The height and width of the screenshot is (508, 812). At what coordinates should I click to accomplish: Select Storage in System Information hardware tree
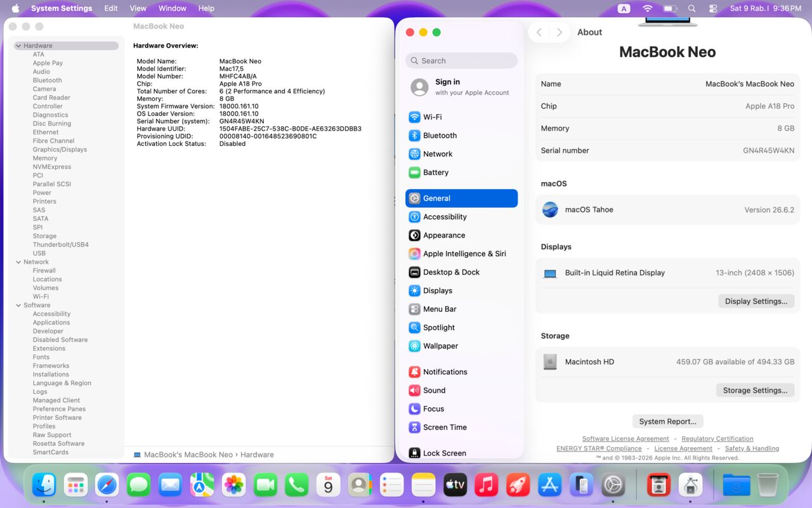click(44, 236)
